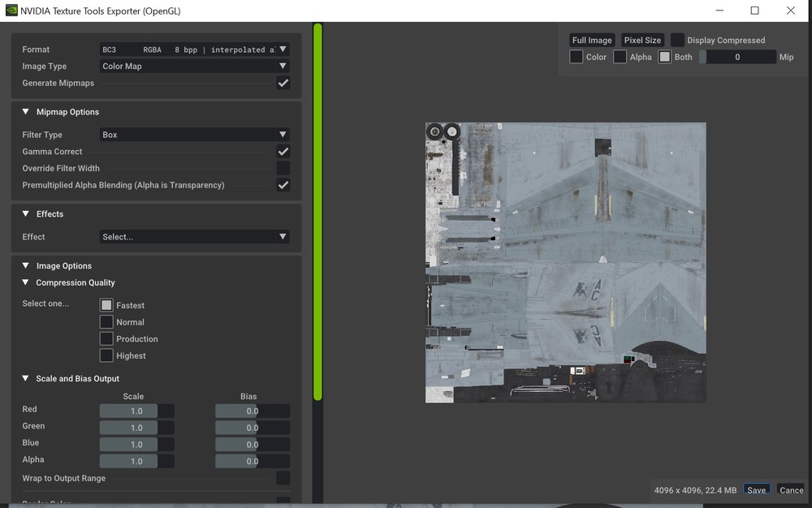Click the green vertical scrollbar
Screen dimensions: 812x508
317,211
